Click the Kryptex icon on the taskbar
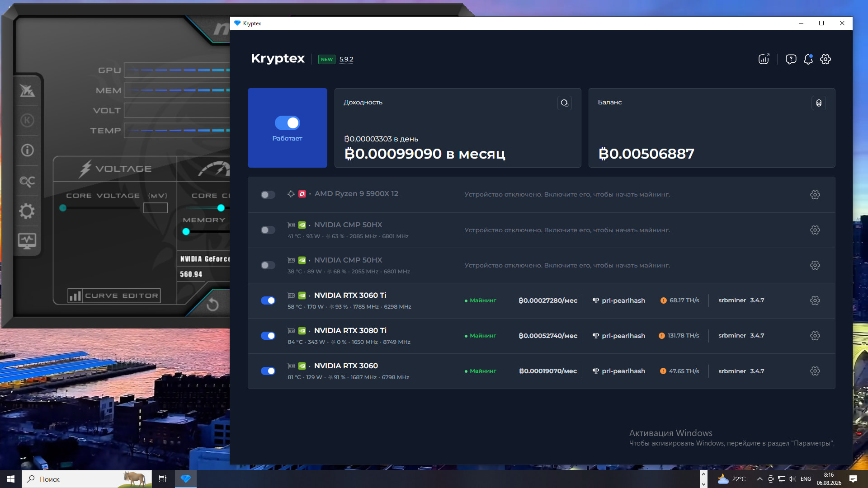Image resolution: width=868 pixels, height=488 pixels. [x=186, y=479]
